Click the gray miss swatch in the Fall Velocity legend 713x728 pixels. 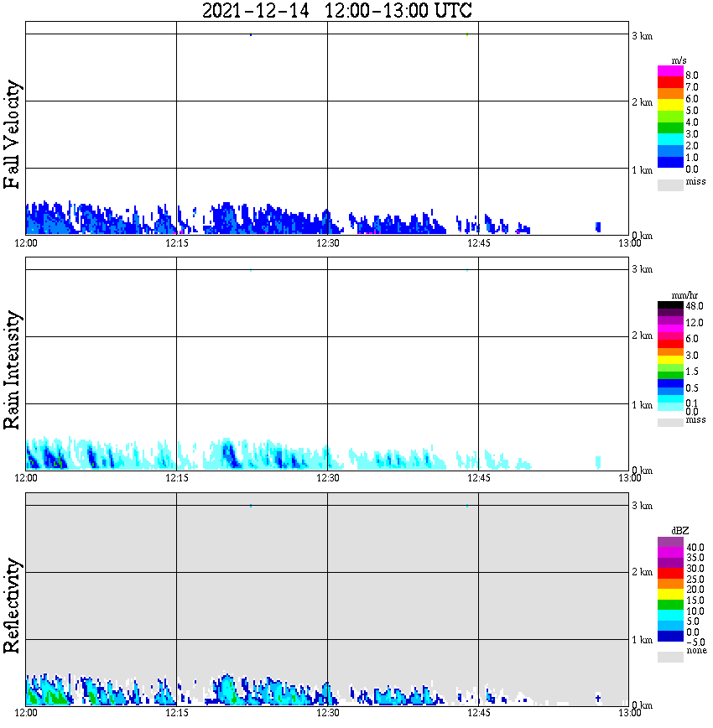tap(670, 185)
